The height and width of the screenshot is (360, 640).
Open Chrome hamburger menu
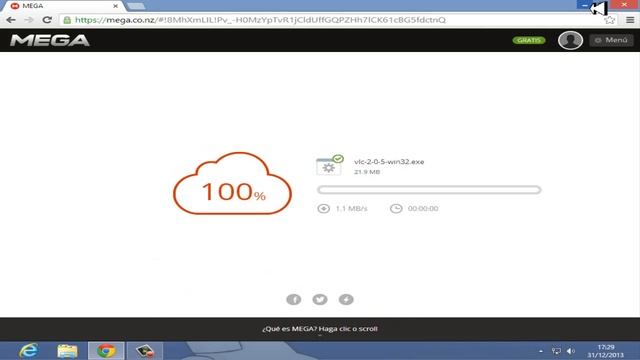tap(630, 20)
